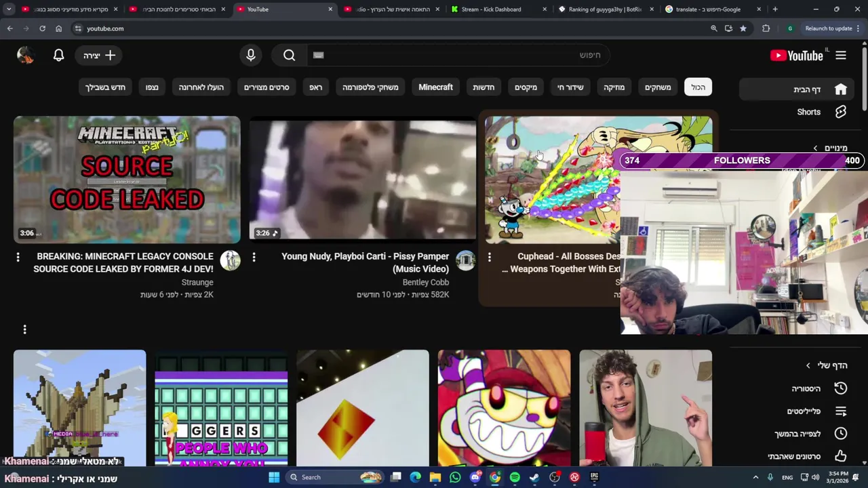Click 'Young Nudy, Playboi Carti - Pissy Pamper' title

click(366, 262)
